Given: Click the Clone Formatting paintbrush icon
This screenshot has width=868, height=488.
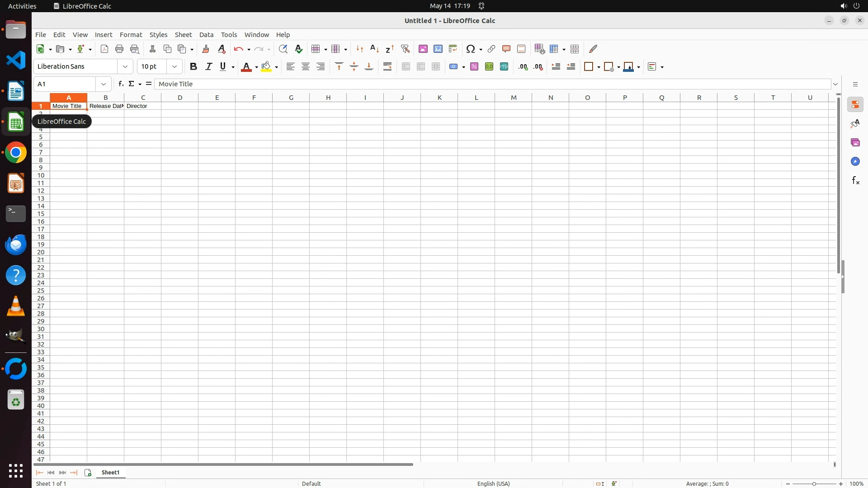Looking at the screenshot, I should (206, 49).
